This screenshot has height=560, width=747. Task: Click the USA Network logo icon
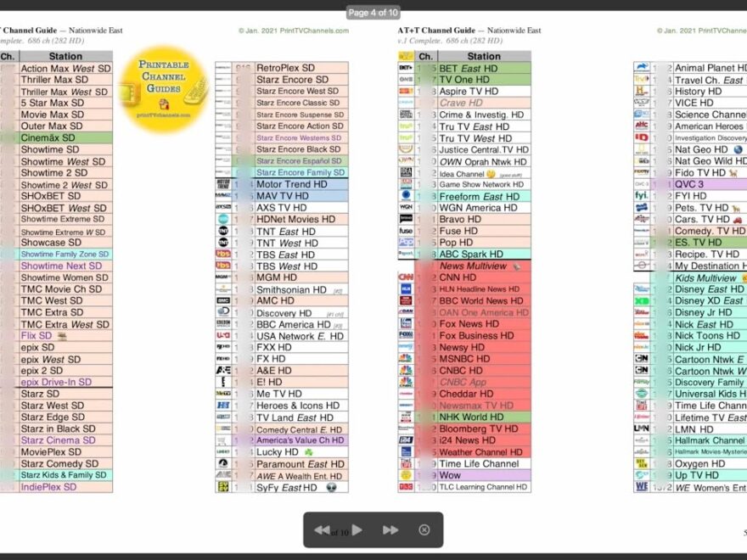(223, 336)
